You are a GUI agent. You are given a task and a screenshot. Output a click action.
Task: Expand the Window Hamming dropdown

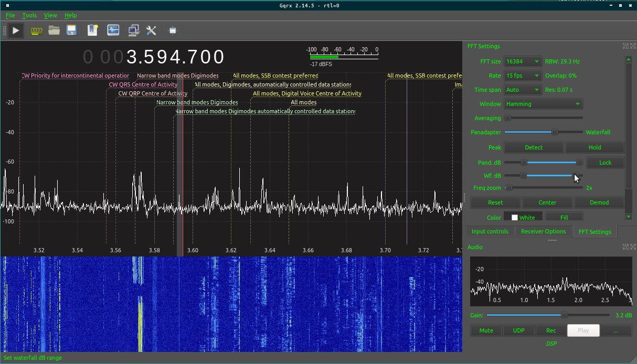(x=543, y=104)
